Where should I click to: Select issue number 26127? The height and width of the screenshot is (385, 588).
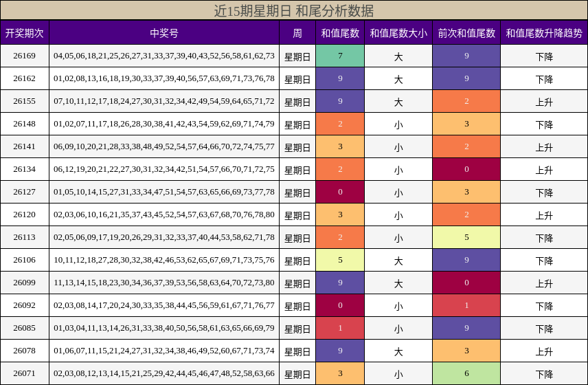(24, 192)
